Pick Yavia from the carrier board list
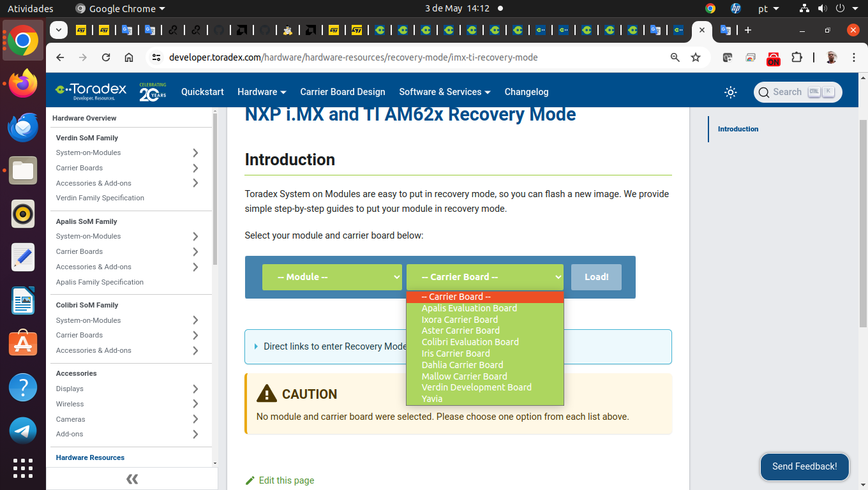 [485, 399]
